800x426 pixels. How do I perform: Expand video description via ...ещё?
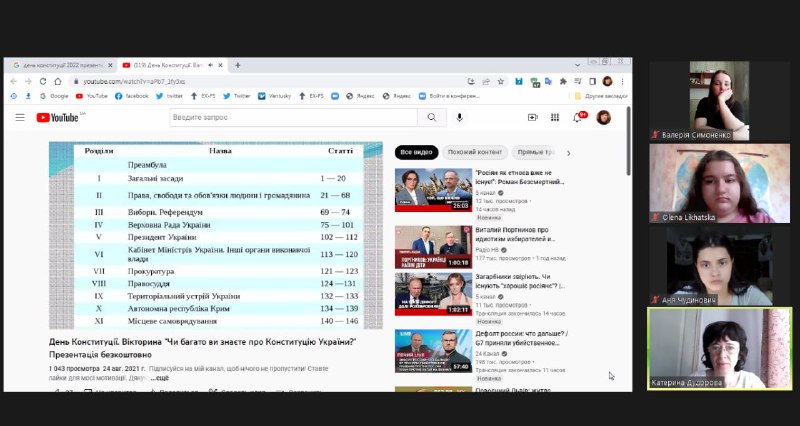(x=159, y=378)
